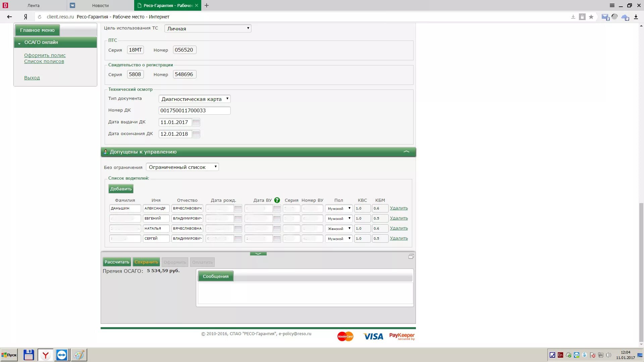Expand the ОСАГО онлайн sidebar section
The width and height of the screenshot is (644, 362).
55,42
